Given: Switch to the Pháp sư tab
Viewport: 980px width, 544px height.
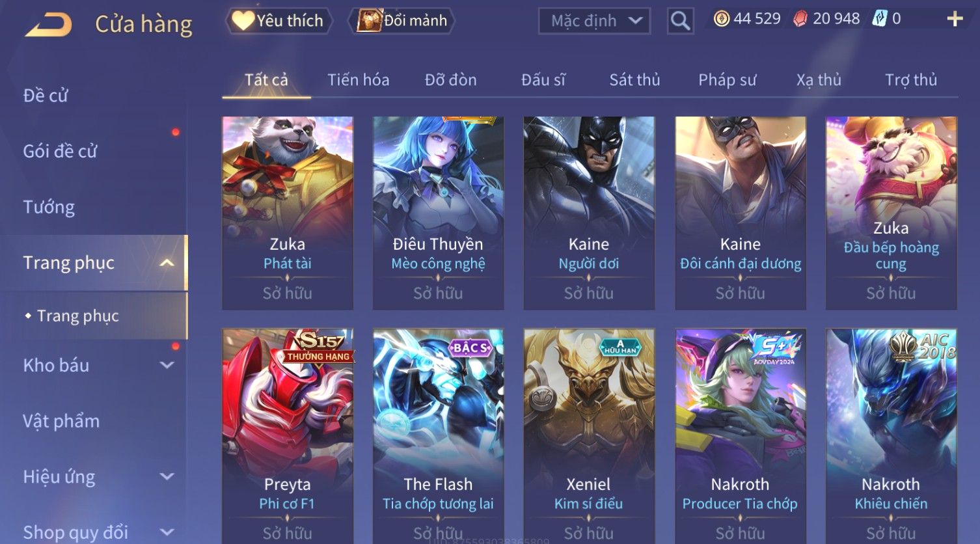Looking at the screenshot, I should (x=727, y=80).
